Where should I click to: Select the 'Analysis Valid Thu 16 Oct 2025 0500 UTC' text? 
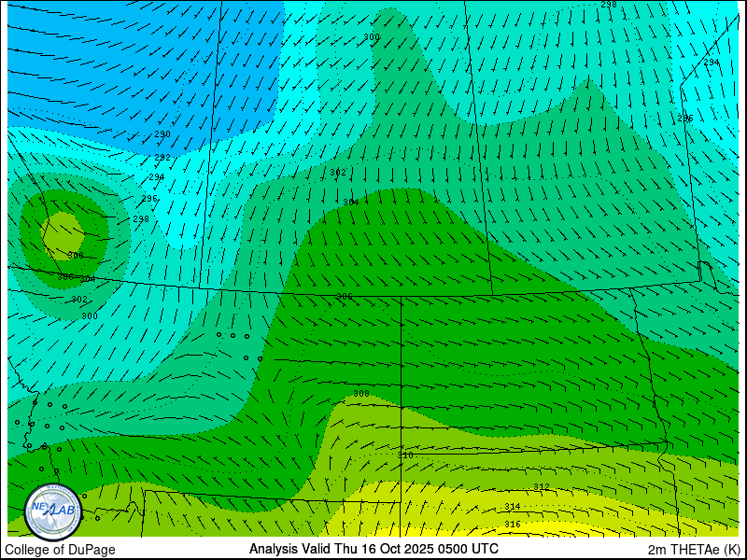[374, 549]
